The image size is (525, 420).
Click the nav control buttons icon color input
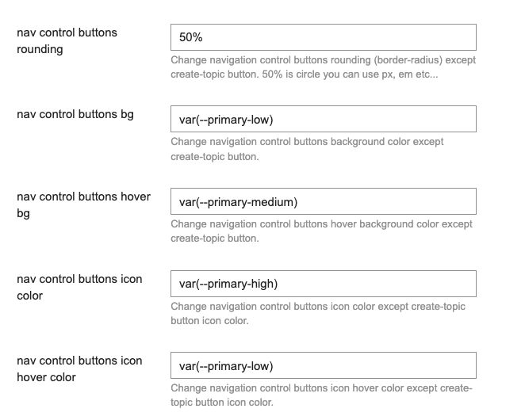324,284
